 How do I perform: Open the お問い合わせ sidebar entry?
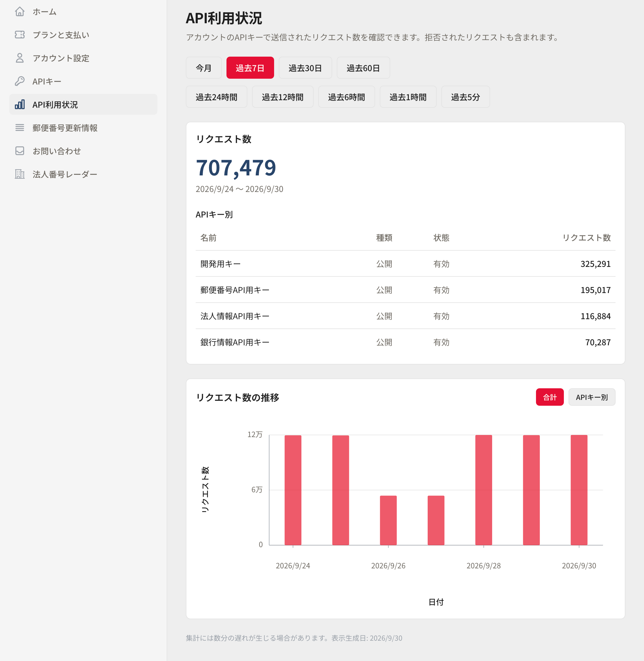click(x=83, y=151)
